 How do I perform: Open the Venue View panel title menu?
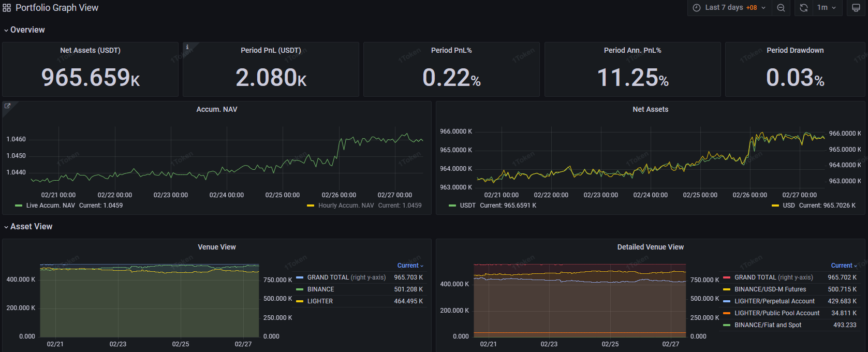click(217, 247)
